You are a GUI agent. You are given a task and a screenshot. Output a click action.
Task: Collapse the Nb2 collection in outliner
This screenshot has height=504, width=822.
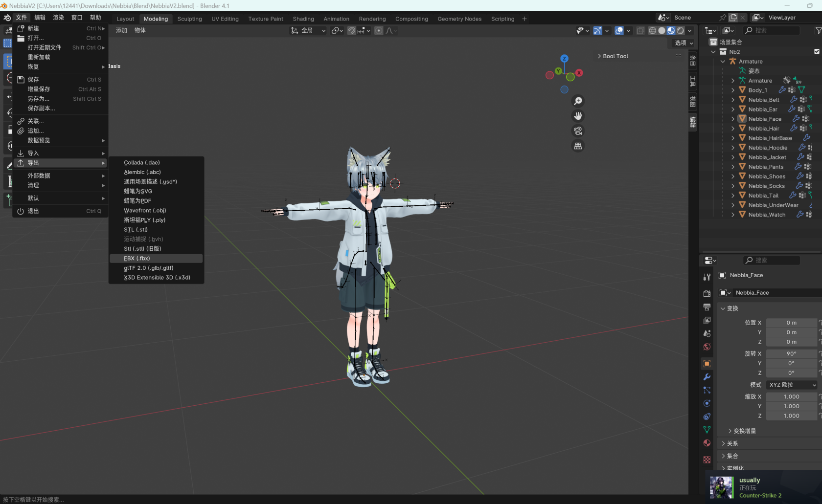[x=713, y=51]
